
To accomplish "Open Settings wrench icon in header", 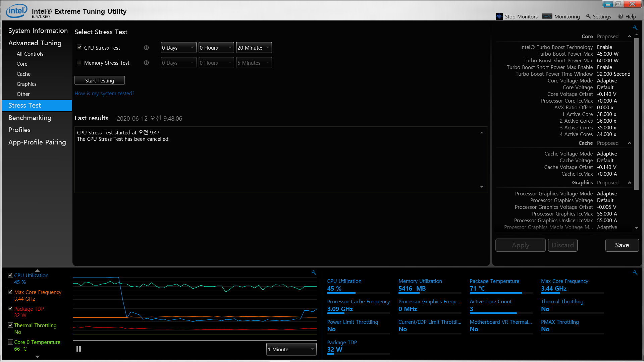I will click(588, 16).
